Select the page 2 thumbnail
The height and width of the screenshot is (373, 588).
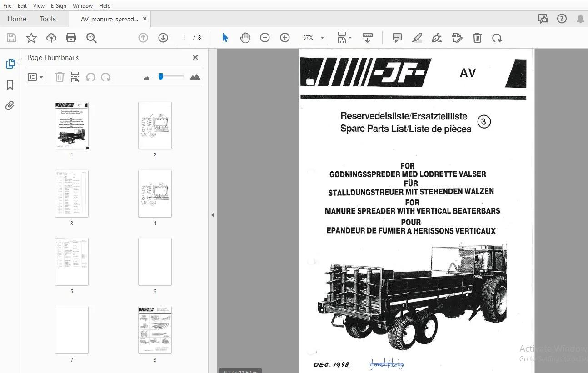coord(155,125)
